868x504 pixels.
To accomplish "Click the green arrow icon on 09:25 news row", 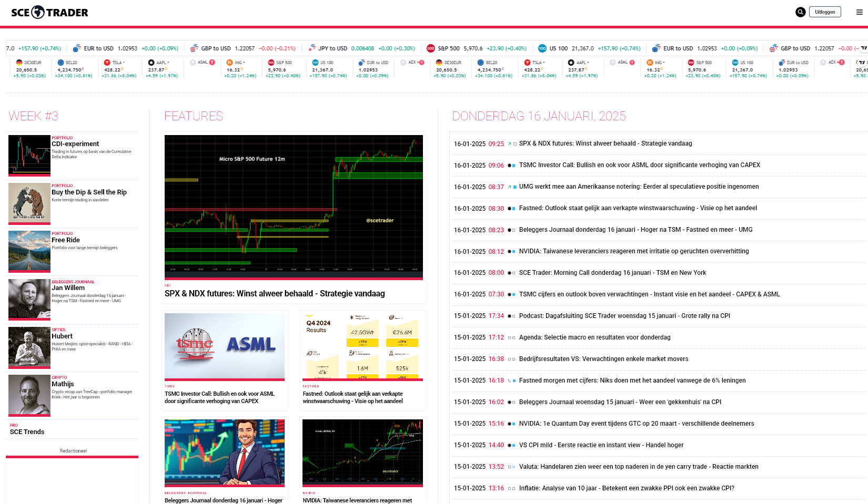I will click(x=509, y=144).
